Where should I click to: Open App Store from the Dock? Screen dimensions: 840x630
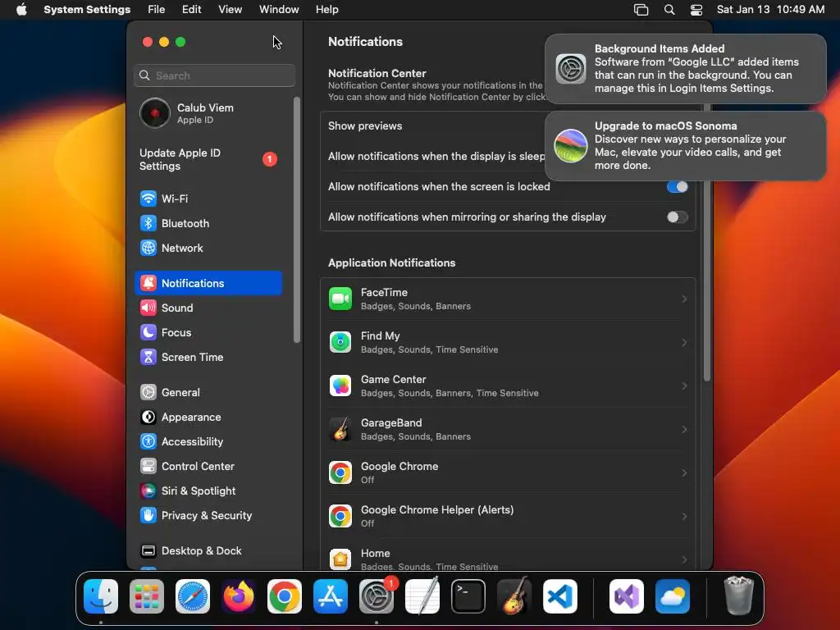331,596
